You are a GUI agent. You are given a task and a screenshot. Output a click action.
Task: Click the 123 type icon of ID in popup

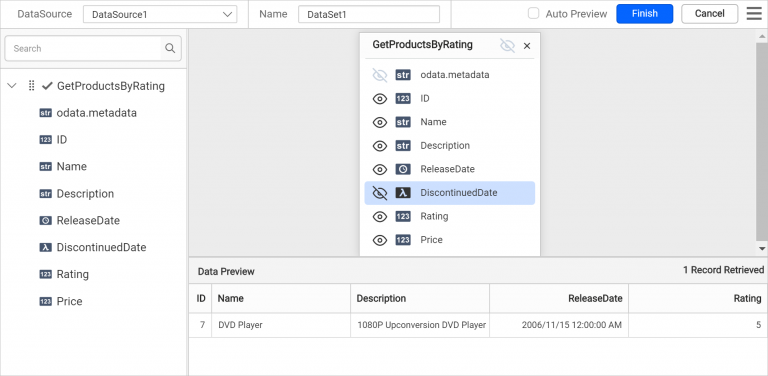(x=403, y=98)
